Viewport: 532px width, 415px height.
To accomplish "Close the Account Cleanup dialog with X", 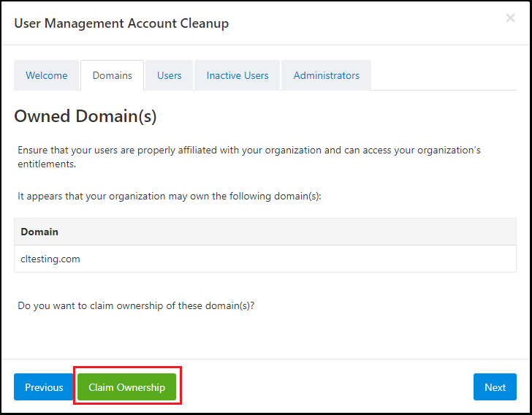I will point(510,18).
